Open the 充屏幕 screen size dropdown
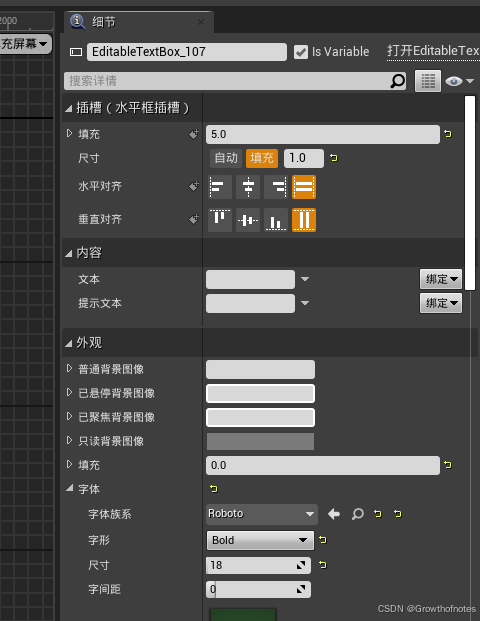 click(x=25, y=44)
